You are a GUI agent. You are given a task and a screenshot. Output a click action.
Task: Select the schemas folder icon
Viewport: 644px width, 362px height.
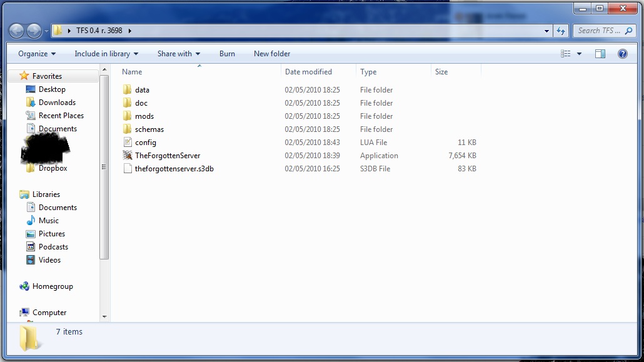(128, 129)
